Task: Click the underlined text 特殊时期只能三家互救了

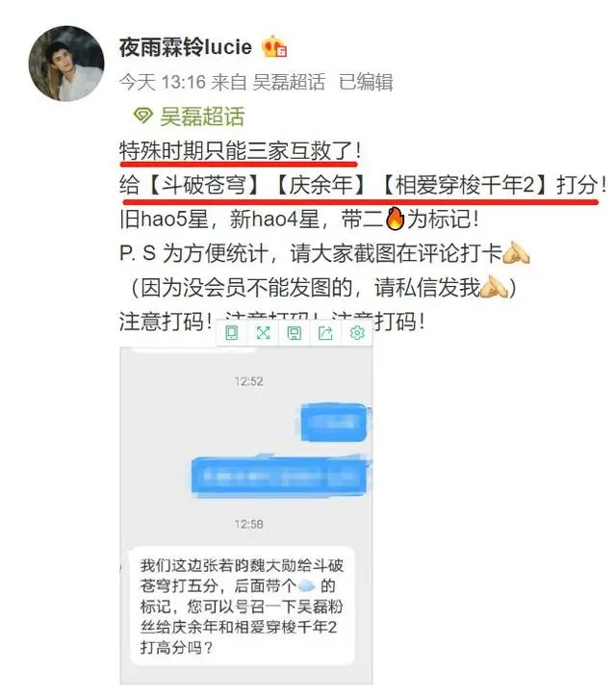Action: [x=236, y=150]
